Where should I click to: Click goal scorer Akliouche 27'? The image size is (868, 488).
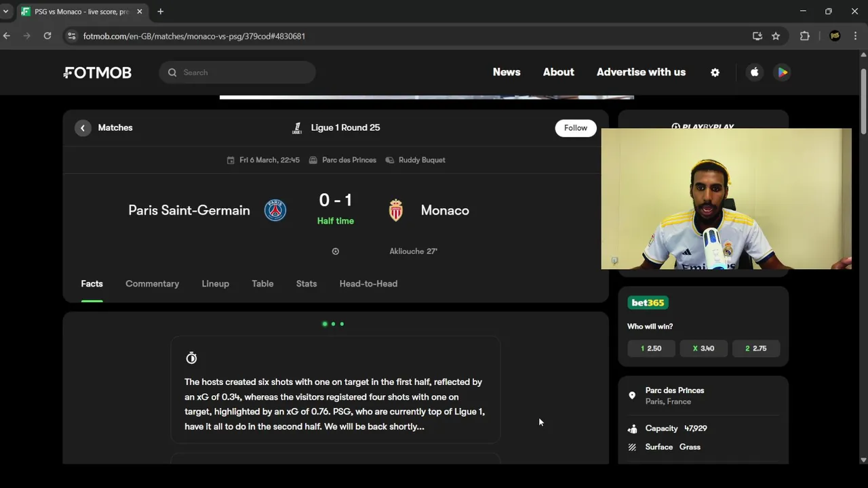tap(413, 251)
